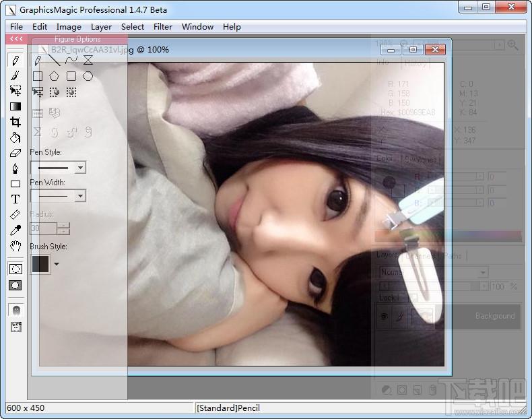Click the Brush Style color swatch

[40, 264]
